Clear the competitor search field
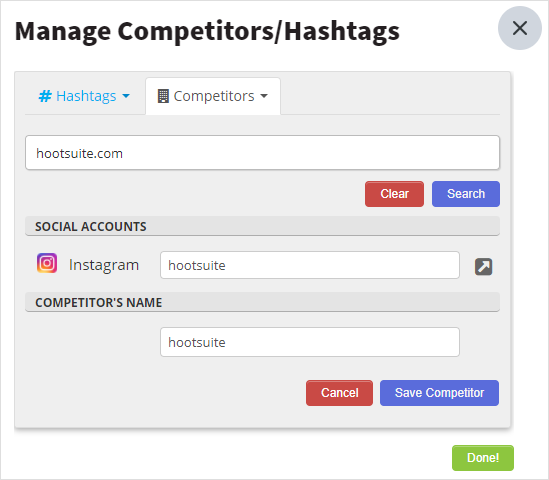549x480 pixels. point(394,194)
